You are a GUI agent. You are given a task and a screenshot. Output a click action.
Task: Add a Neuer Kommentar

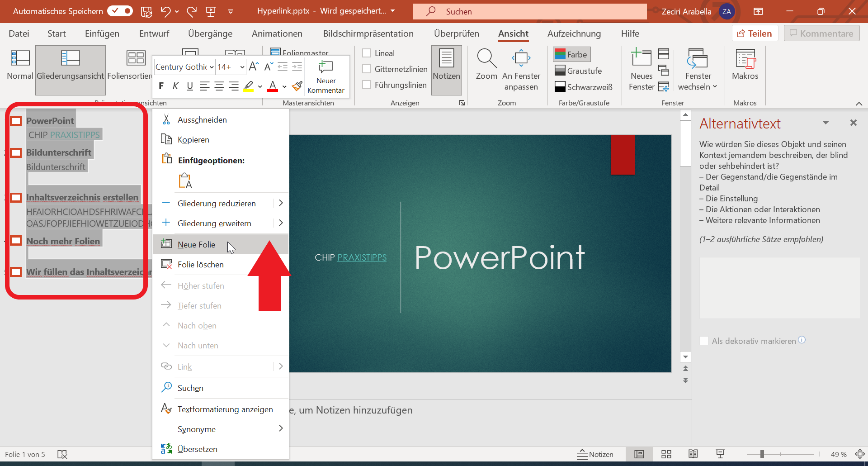click(x=326, y=77)
